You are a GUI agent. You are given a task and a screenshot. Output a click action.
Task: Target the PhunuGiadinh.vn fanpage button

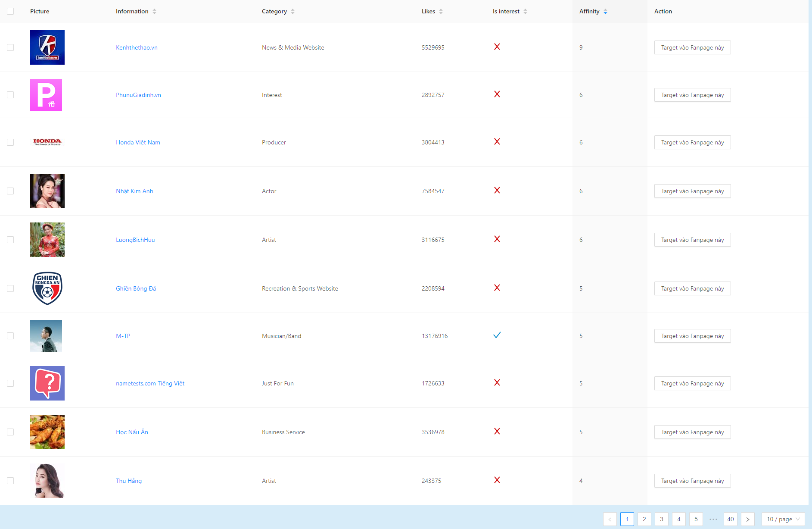pos(693,95)
